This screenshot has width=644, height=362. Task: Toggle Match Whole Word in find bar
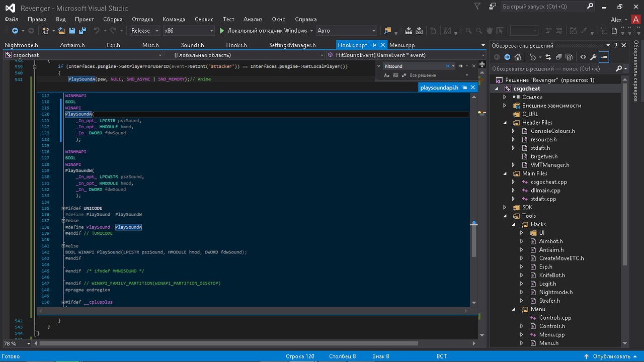pyautogui.click(x=395, y=75)
